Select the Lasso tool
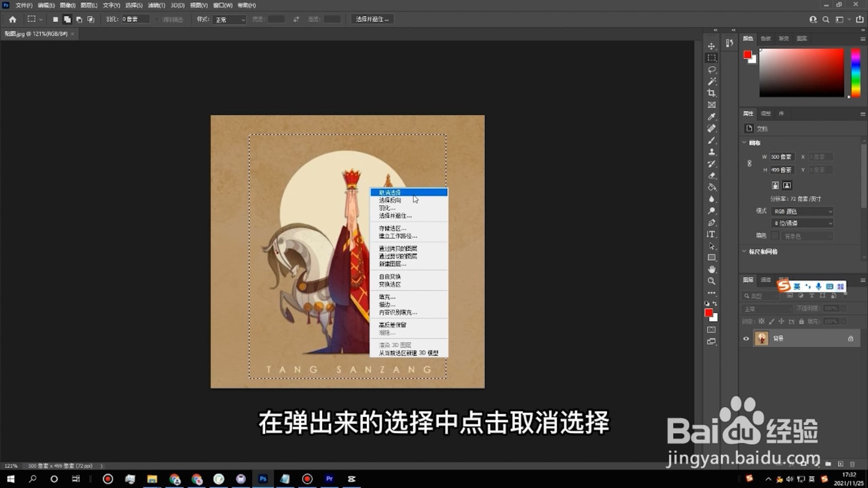Image resolution: width=868 pixels, height=488 pixels. click(712, 70)
